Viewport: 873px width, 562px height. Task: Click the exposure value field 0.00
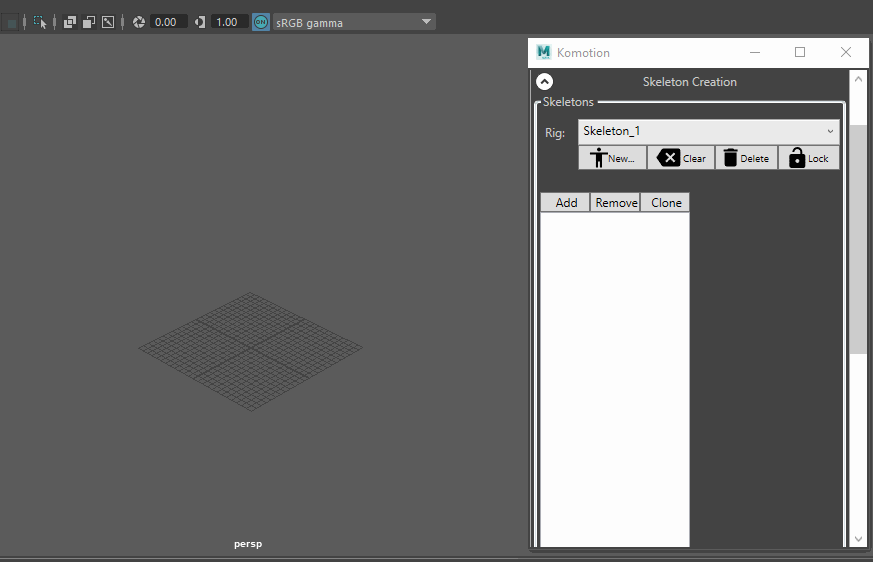168,22
